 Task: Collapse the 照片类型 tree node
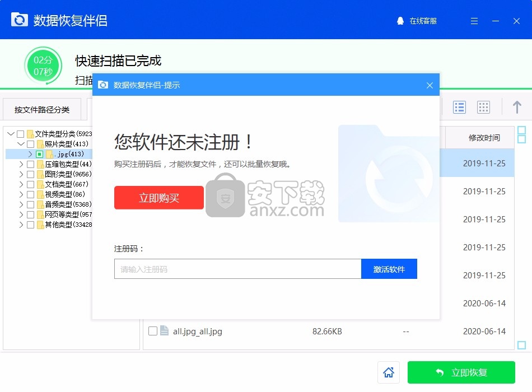21,144
